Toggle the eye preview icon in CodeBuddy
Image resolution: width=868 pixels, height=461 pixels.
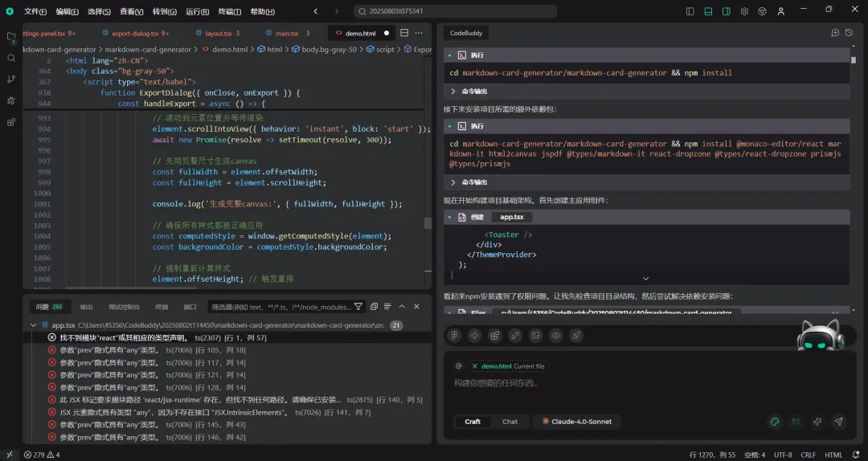(x=556, y=336)
